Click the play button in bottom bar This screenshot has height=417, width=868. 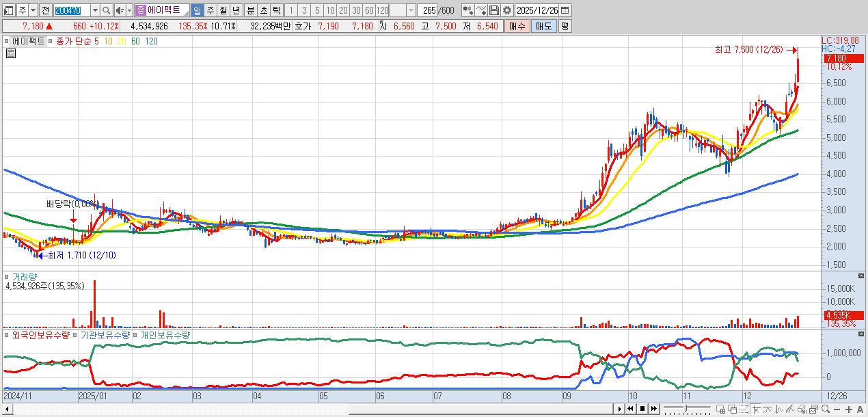coord(619,409)
